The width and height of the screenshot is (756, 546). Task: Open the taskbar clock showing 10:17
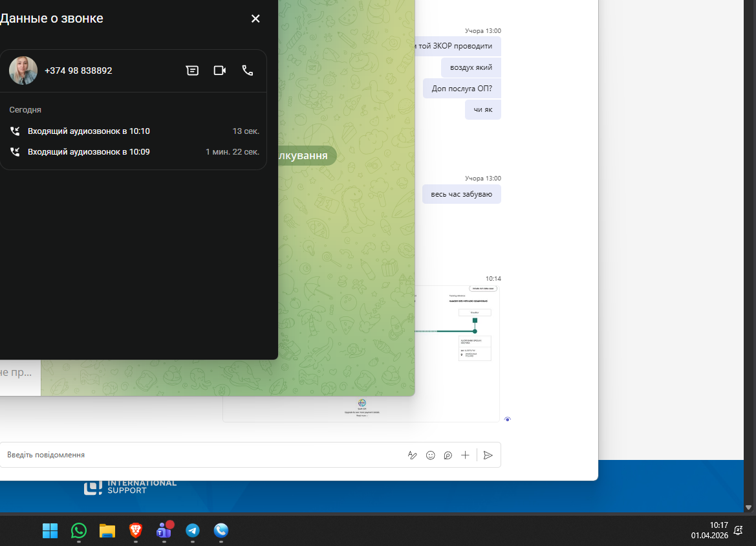[709, 530]
